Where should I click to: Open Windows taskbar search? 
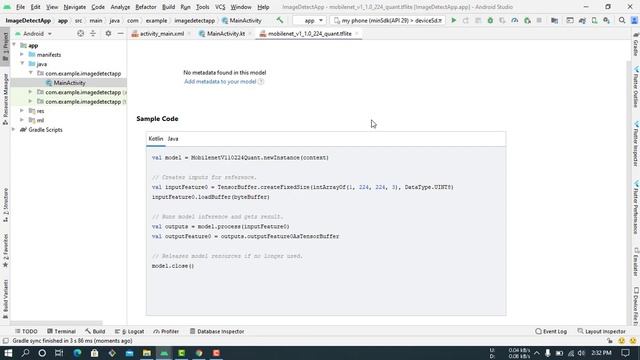[x=25, y=353]
